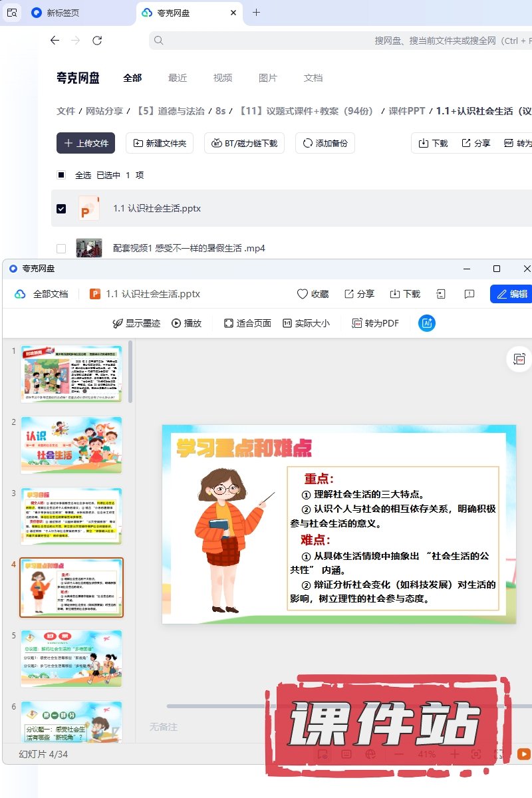Toggle the 全选 select-all checkbox

[x=61, y=176]
